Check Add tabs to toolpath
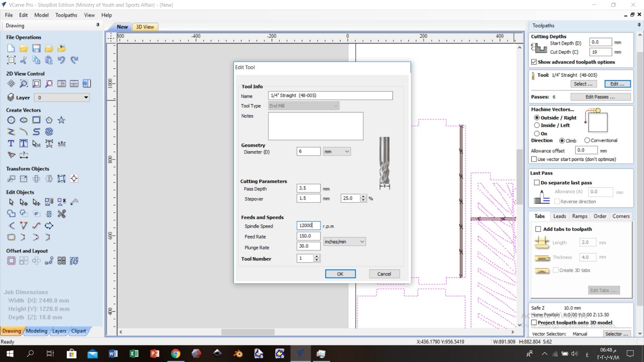 pos(538,229)
